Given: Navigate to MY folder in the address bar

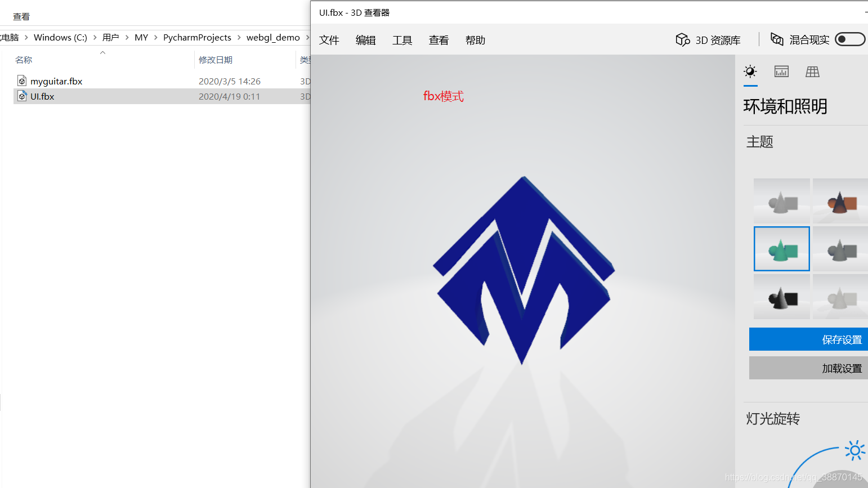Looking at the screenshot, I should (141, 38).
